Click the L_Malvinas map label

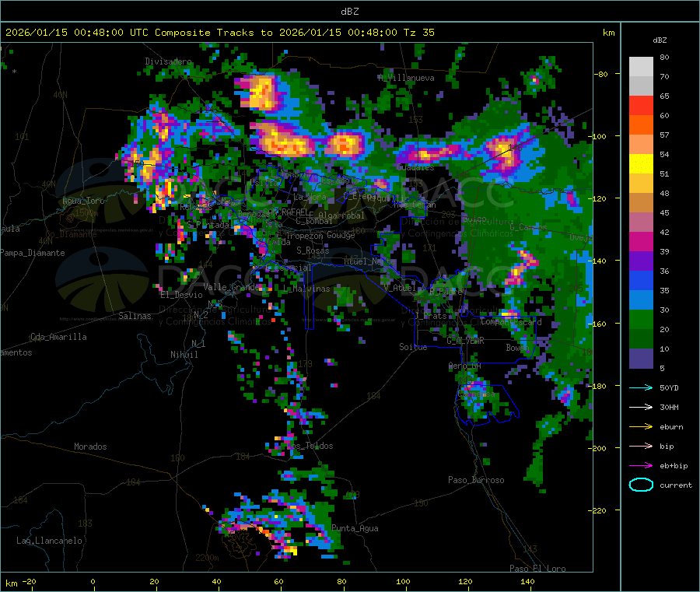tap(306, 289)
